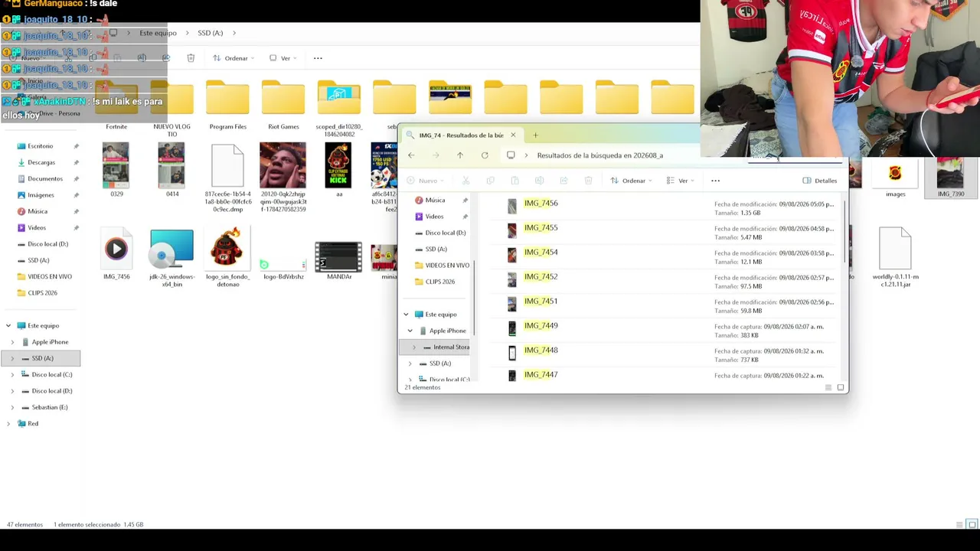Open the Program Files folder
980x551 pixels.
pyautogui.click(x=227, y=104)
